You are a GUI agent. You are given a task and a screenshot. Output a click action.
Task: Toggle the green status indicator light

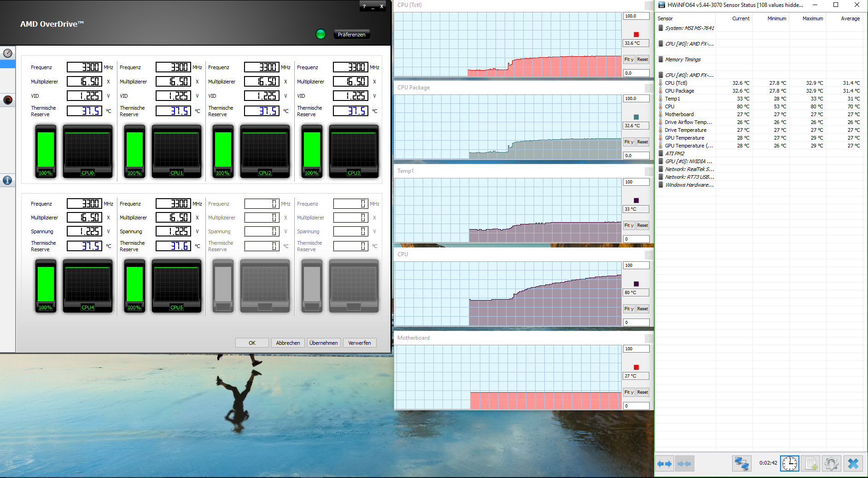320,34
